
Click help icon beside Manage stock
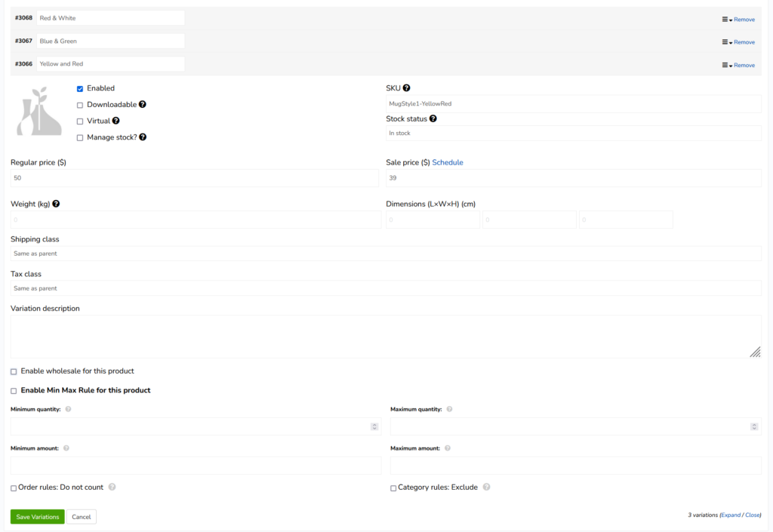point(143,137)
